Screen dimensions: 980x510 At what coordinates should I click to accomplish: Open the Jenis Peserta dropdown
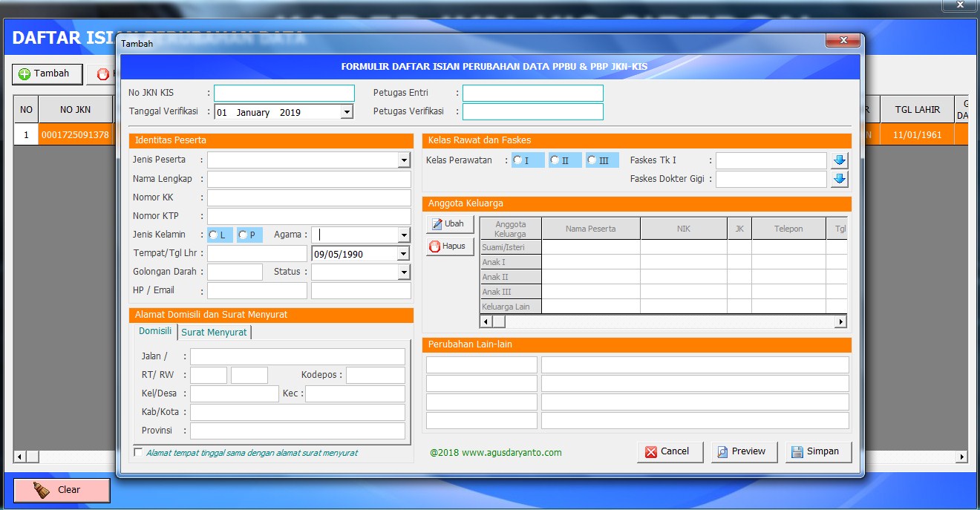(405, 160)
